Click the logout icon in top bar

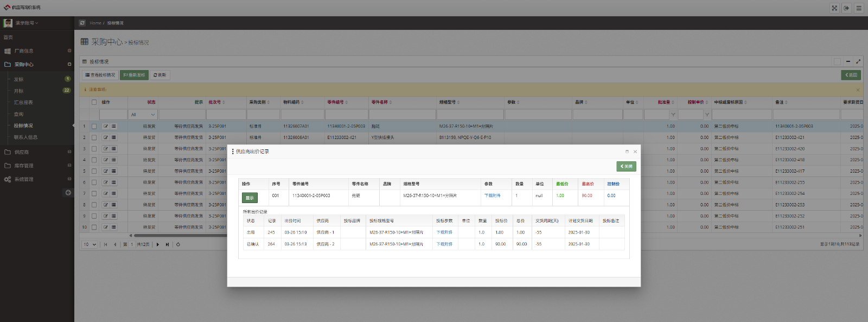846,8
